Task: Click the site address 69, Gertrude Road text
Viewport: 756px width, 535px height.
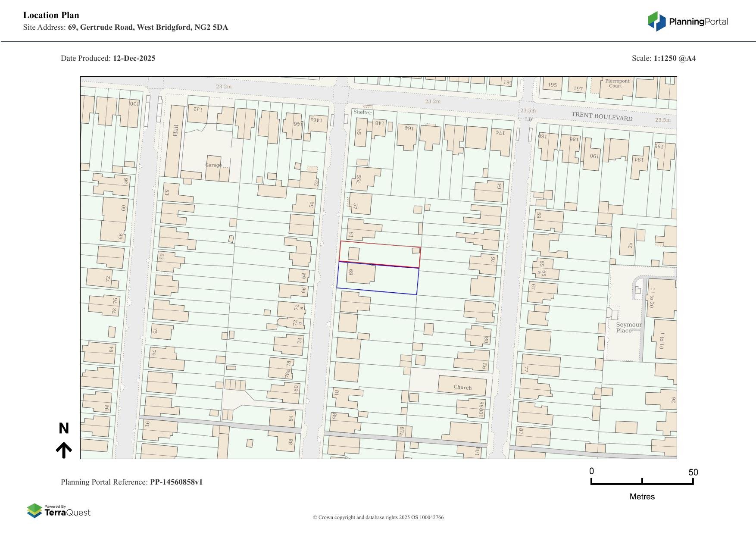Action: pyautogui.click(x=148, y=28)
